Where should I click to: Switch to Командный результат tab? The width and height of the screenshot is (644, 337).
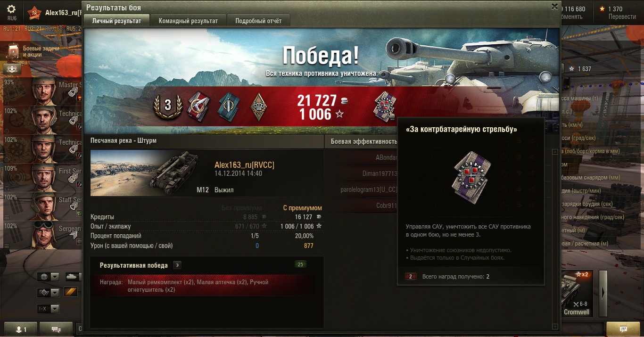(x=188, y=21)
